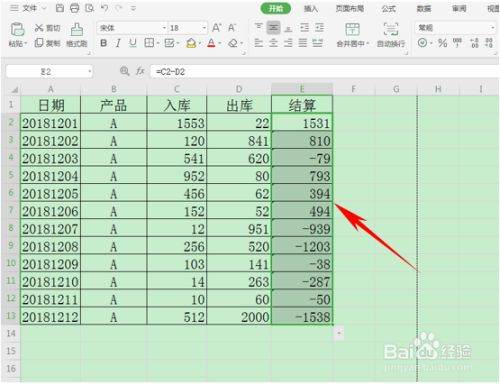The height and width of the screenshot is (385, 500).
Task: Click the formula bar showing =C2-D2
Action: [324, 71]
